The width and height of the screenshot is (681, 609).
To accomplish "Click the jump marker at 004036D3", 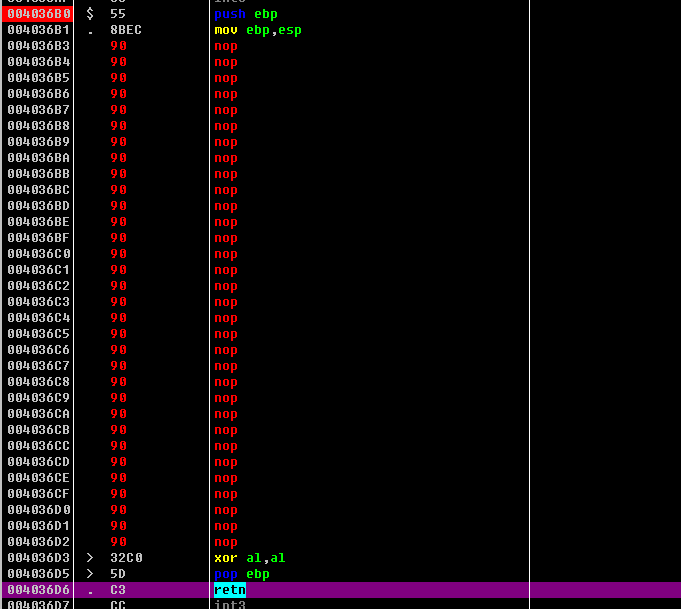I will tap(90, 558).
